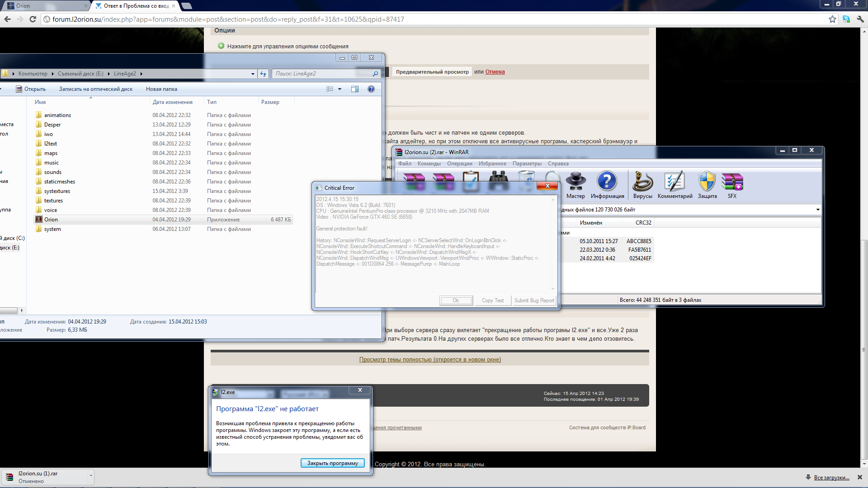Open view mode dropdown arrow in Explorer
The image size is (868, 488).
[340, 89]
